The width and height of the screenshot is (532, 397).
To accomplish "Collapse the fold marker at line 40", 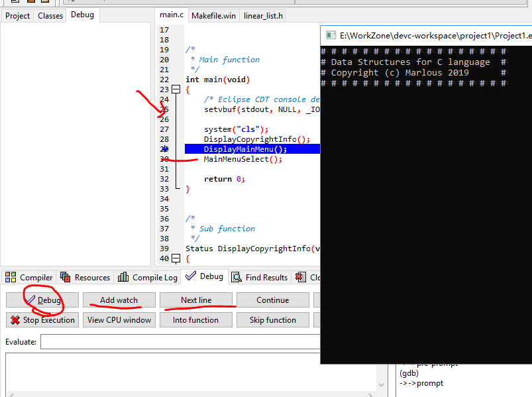I will coord(176,258).
